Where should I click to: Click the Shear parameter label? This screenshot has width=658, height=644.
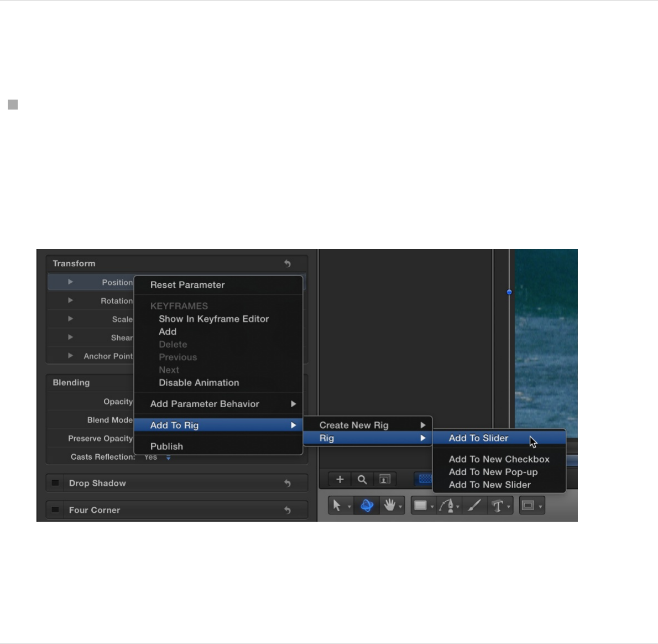[x=122, y=338]
